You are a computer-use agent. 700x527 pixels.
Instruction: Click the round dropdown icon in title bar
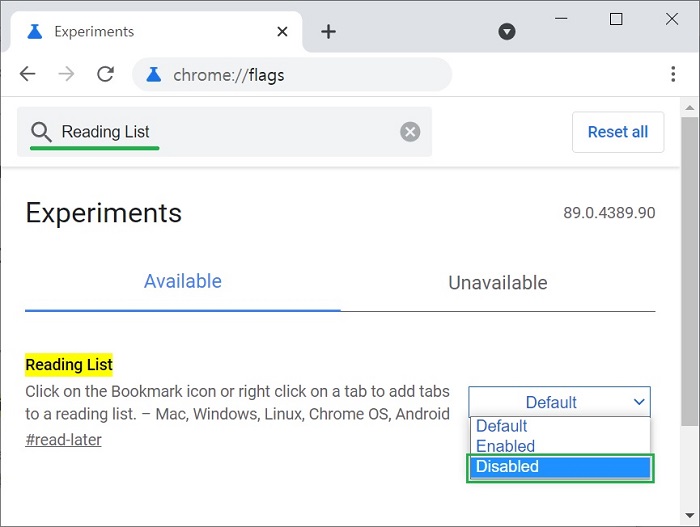[x=507, y=32]
